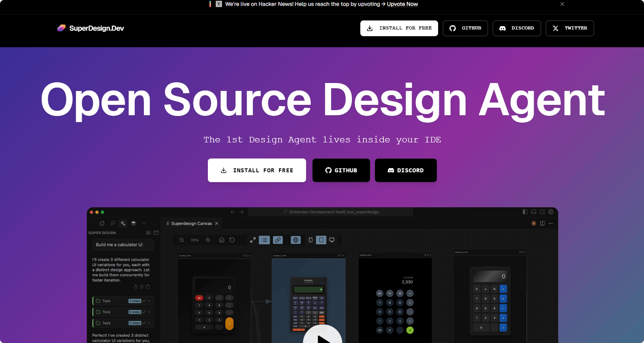Zoom out the canvas

coord(182,240)
